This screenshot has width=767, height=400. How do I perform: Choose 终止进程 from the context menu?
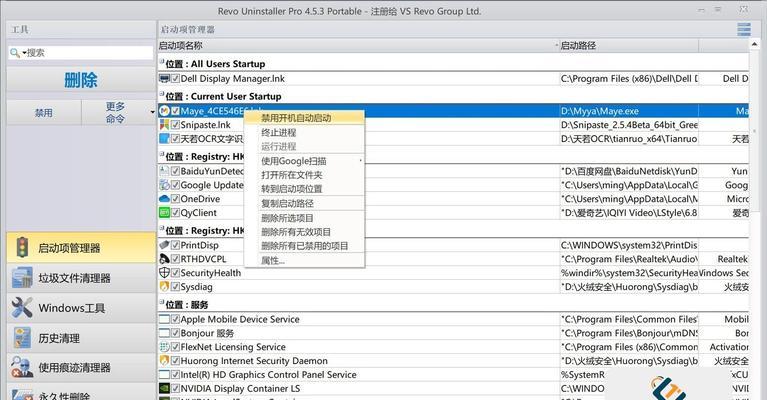[x=304, y=133]
